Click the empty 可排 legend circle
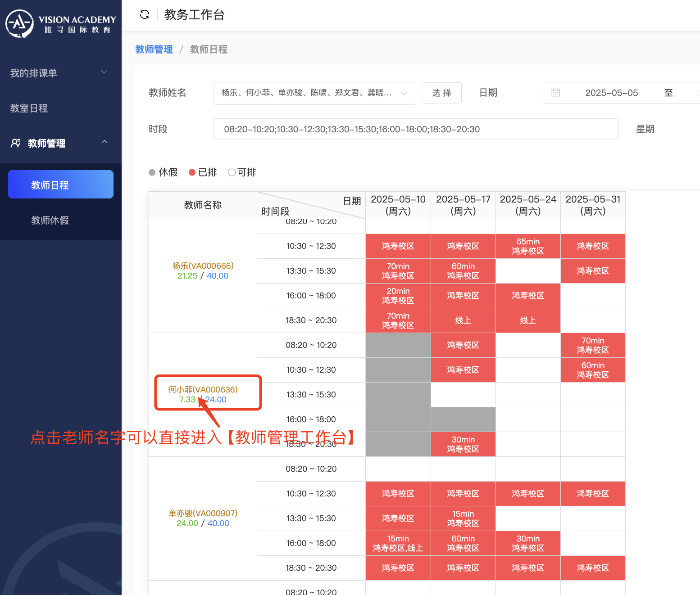Image resolution: width=700 pixels, height=595 pixels. [x=232, y=172]
